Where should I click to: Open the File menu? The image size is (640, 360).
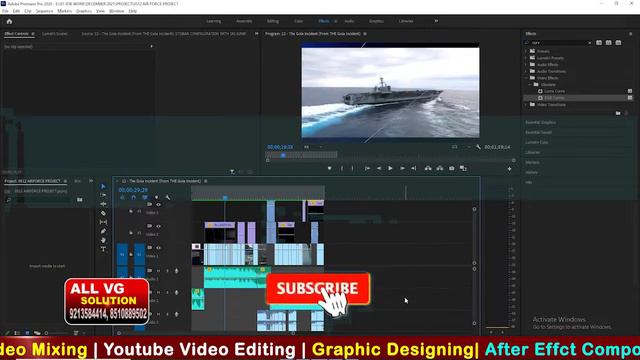pyautogui.click(x=5, y=11)
